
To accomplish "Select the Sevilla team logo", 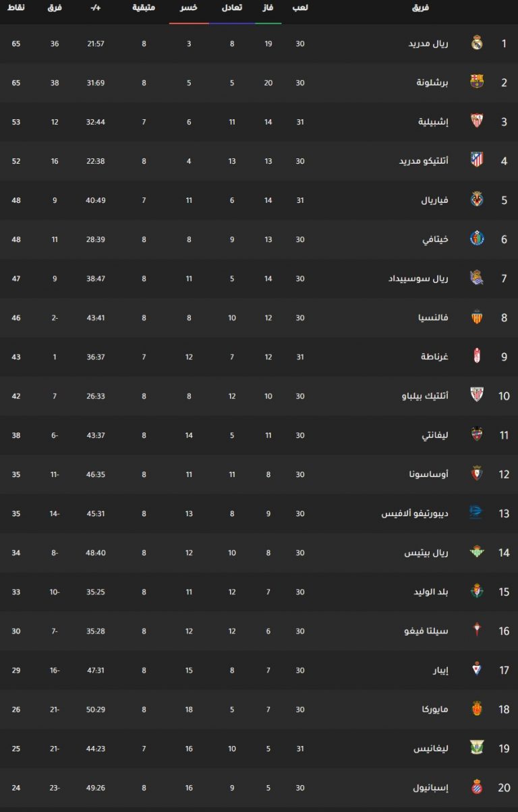I will pos(477,122).
